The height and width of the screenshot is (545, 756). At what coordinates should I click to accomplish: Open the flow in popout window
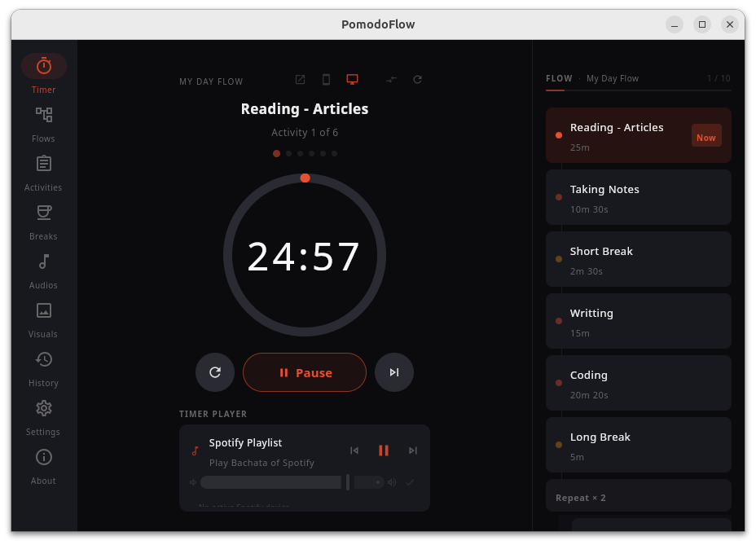pos(300,79)
